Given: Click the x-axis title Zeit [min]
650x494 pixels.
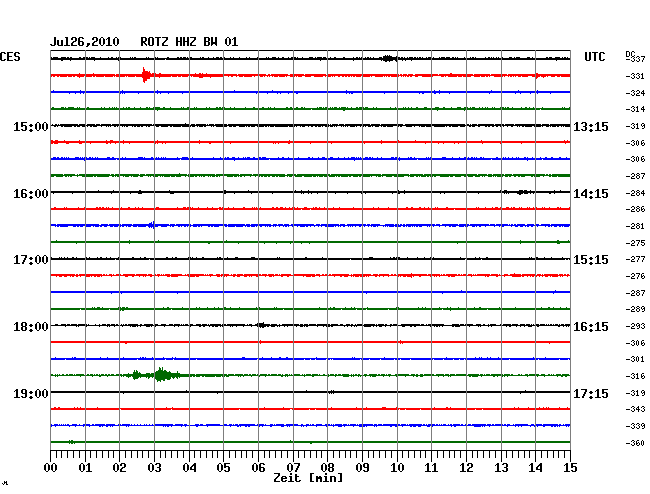Looking at the screenshot, I should tap(308, 478).
